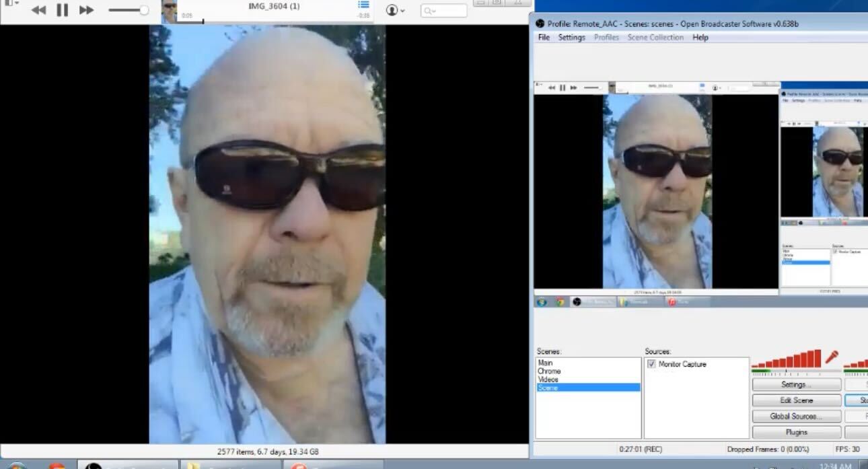Open the iTunes account user menu
Viewport: 868px width, 469px height.
pyautogui.click(x=394, y=11)
